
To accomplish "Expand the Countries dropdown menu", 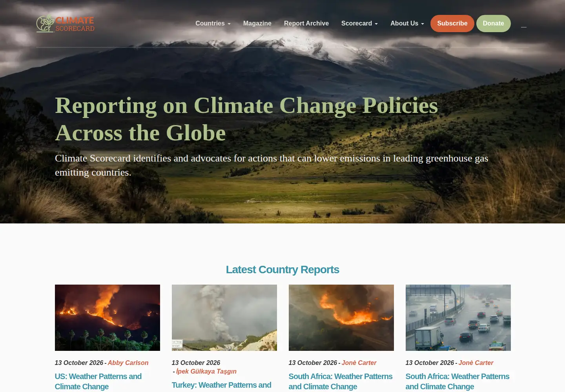I will 213,24.
